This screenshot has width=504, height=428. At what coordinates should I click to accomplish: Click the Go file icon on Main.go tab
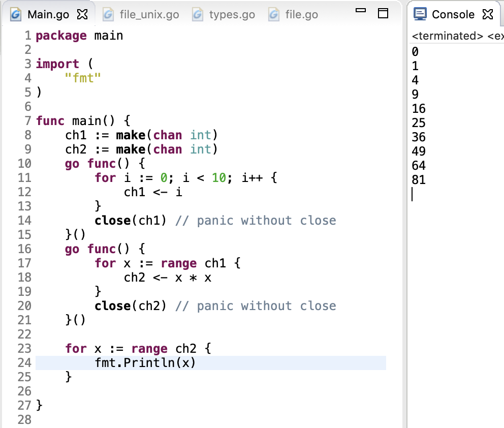(x=16, y=15)
